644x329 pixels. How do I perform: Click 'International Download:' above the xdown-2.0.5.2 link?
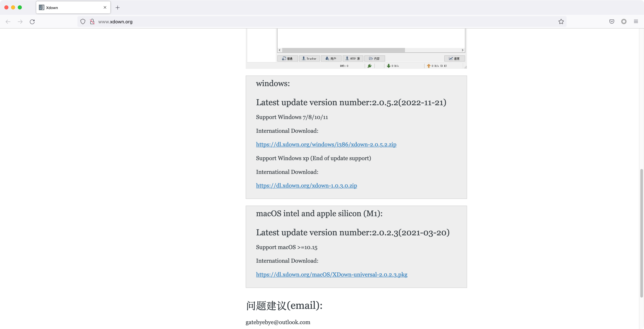287,131
